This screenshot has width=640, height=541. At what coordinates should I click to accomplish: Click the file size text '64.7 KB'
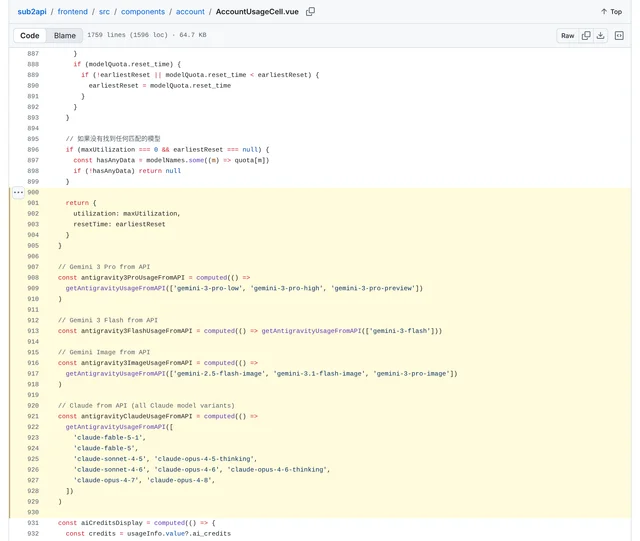point(193,35)
